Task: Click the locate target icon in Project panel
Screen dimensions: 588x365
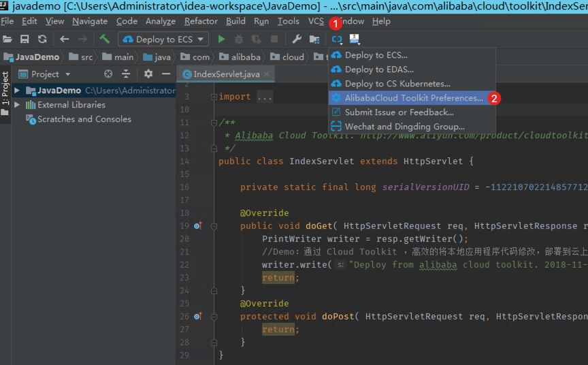Action: [108, 74]
